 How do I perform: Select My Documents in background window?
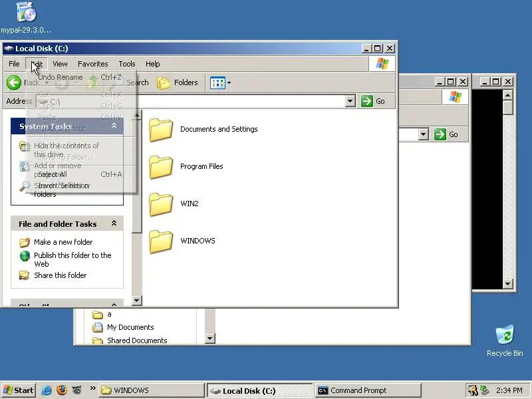click(x=130, y=327)
